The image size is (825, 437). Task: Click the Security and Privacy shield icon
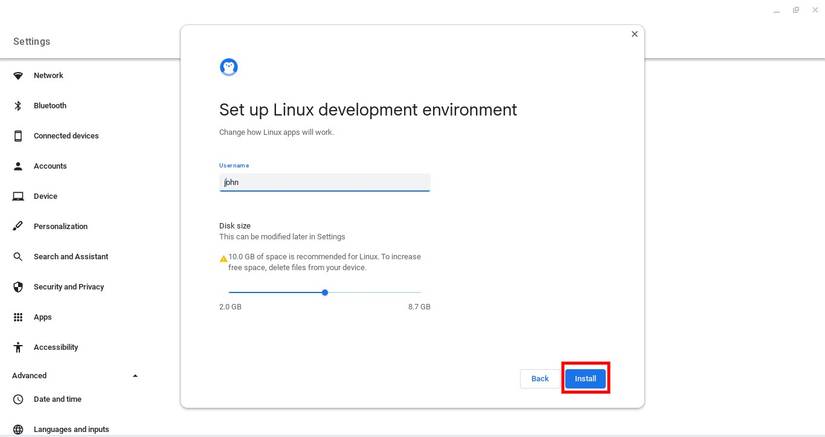pyautogui.click(x=18, y=287)
